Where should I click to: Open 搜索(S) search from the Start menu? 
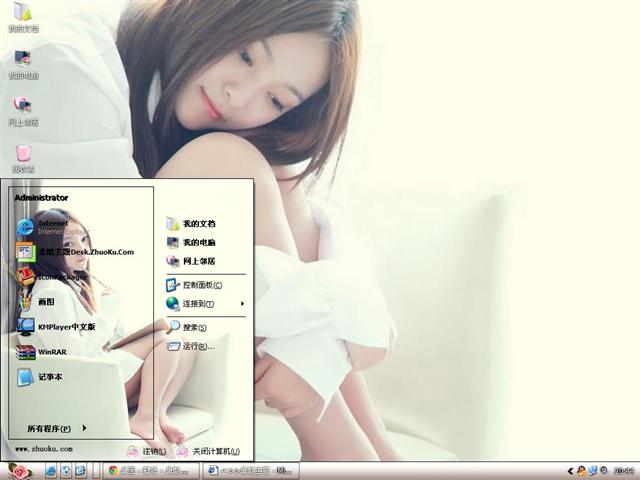point(193,328)
